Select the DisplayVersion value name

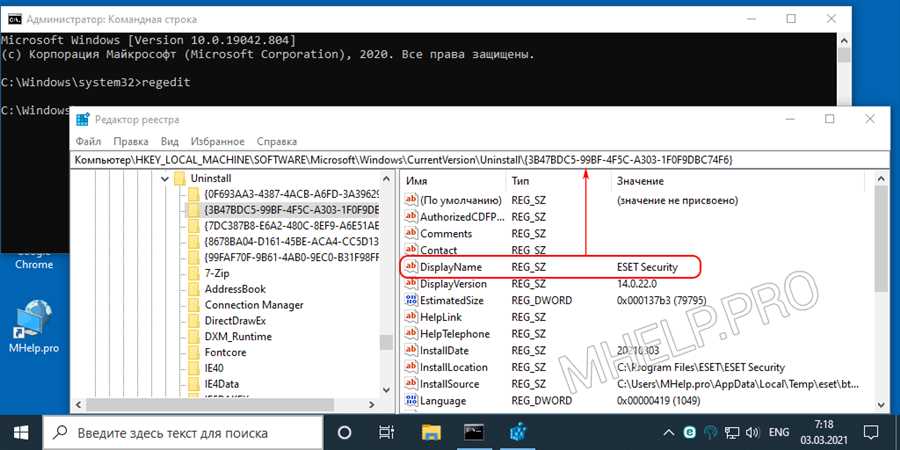coord(453,284)
